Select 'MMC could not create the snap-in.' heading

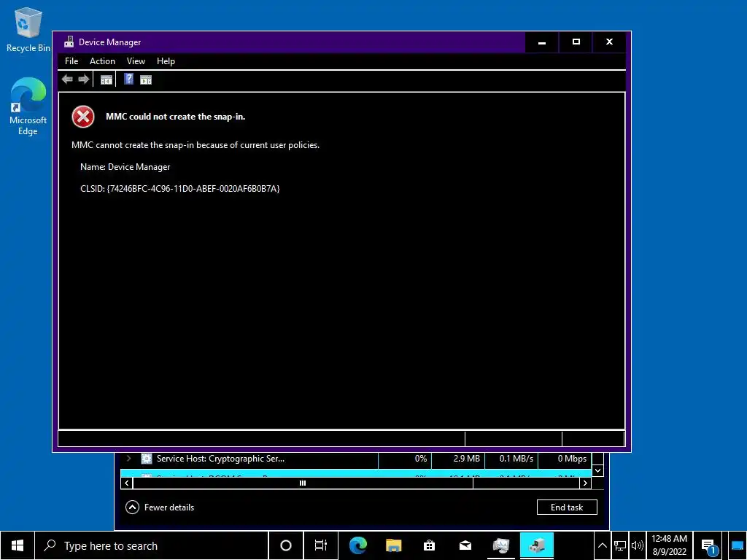175,116
